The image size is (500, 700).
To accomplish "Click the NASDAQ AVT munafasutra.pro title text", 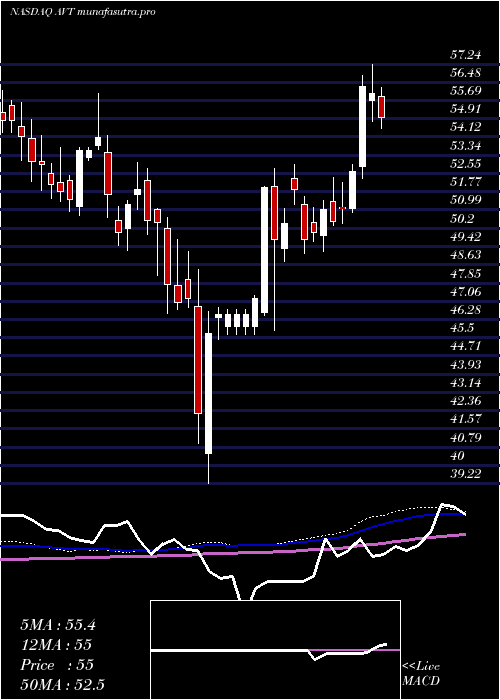I will point(83,12).
